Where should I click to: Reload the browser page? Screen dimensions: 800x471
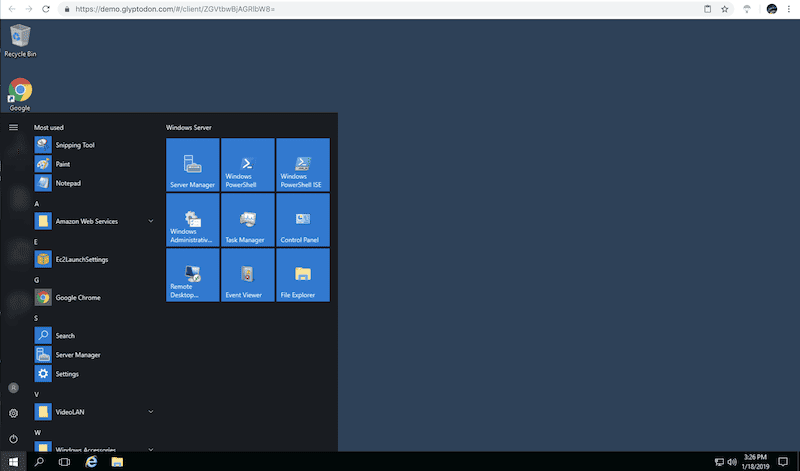pos(46,9)
